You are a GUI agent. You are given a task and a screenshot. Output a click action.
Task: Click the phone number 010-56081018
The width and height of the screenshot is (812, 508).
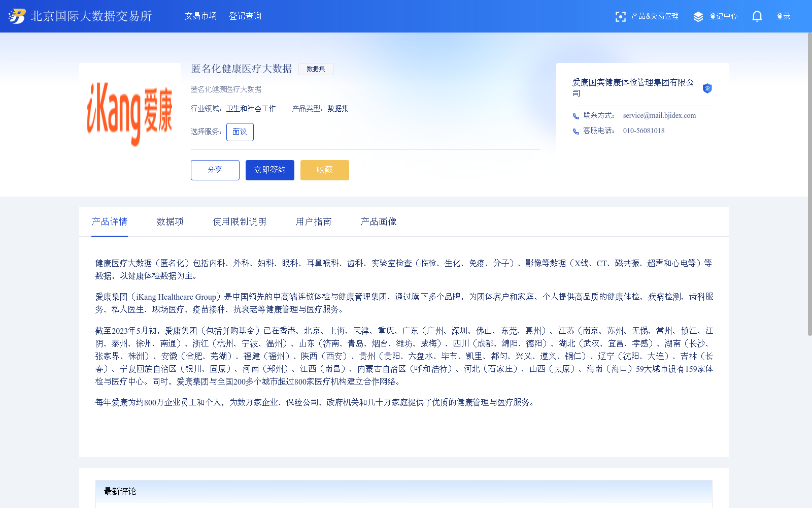(644, 131)
